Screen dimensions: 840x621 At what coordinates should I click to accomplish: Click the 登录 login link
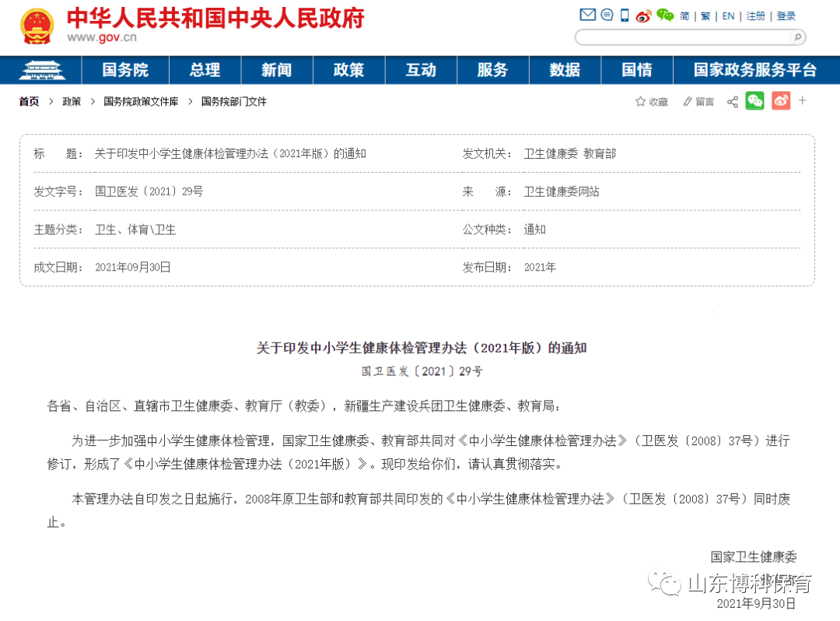point(786,16)
